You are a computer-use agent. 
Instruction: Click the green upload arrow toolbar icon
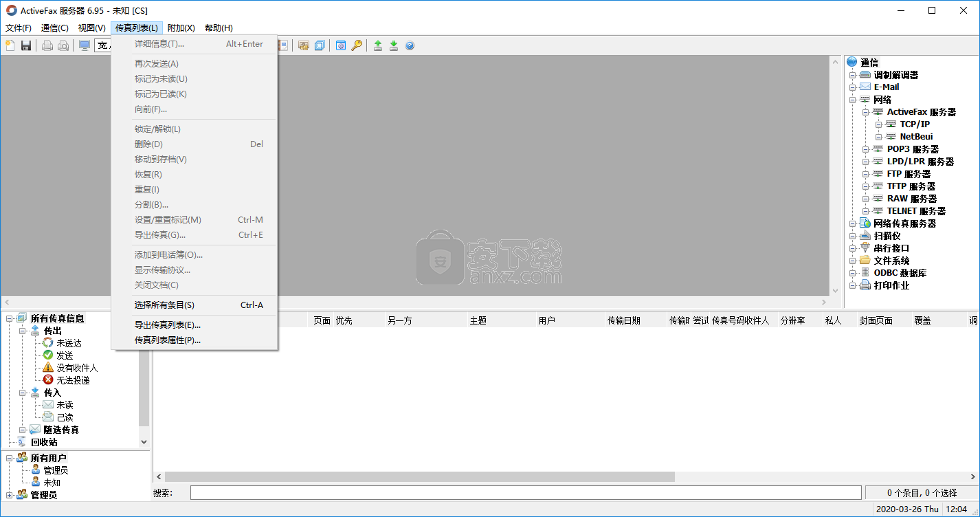point(378,45)
